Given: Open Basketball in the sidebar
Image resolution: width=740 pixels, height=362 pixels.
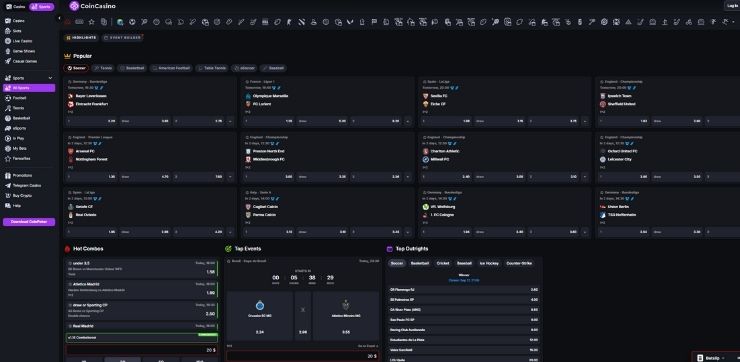Looking at the screenshot, I should 21,118.
